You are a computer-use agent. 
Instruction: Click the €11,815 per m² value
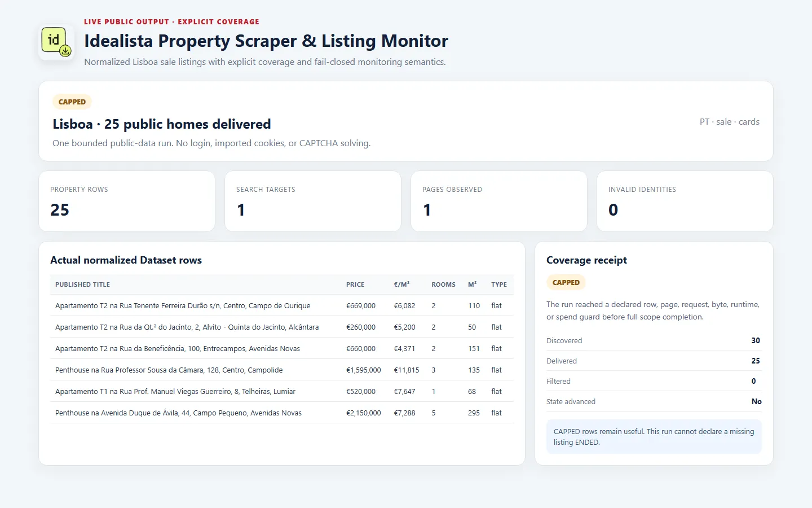click(407, 370)
